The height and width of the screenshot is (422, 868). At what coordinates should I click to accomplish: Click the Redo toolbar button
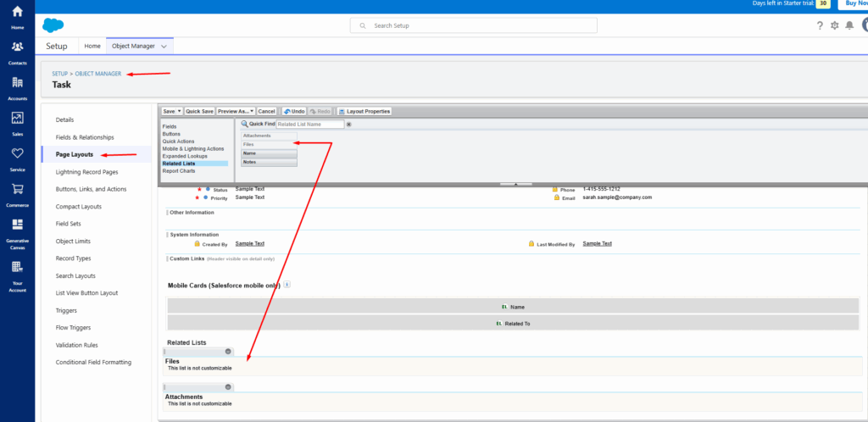[320, 111]
